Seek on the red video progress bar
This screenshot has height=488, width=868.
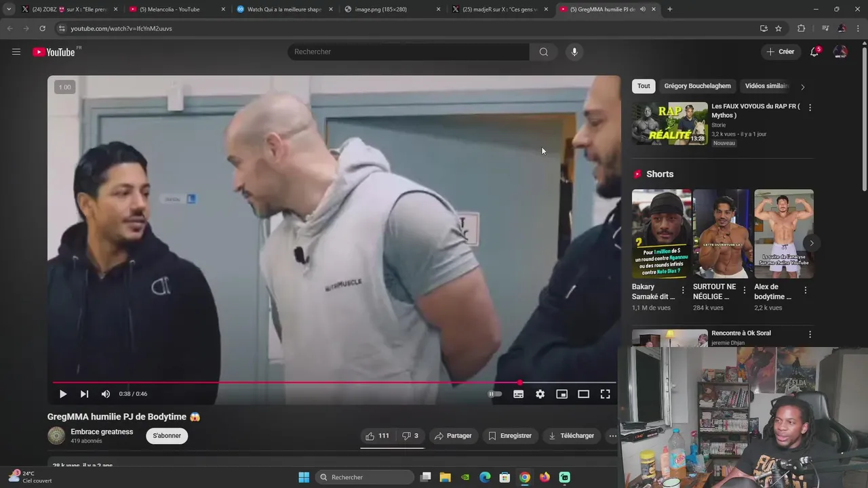pyautogui.click(x=334, y=383)
